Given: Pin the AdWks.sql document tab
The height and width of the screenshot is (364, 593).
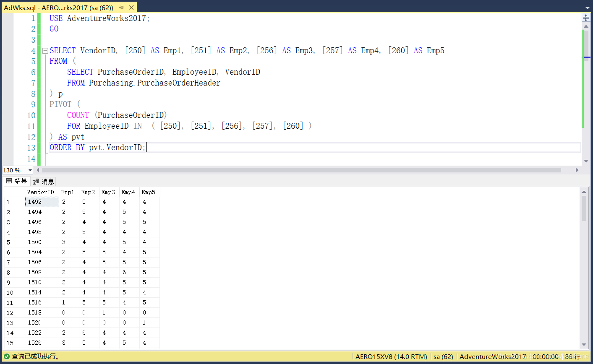Looking at the screenshot, I should 122,8.
